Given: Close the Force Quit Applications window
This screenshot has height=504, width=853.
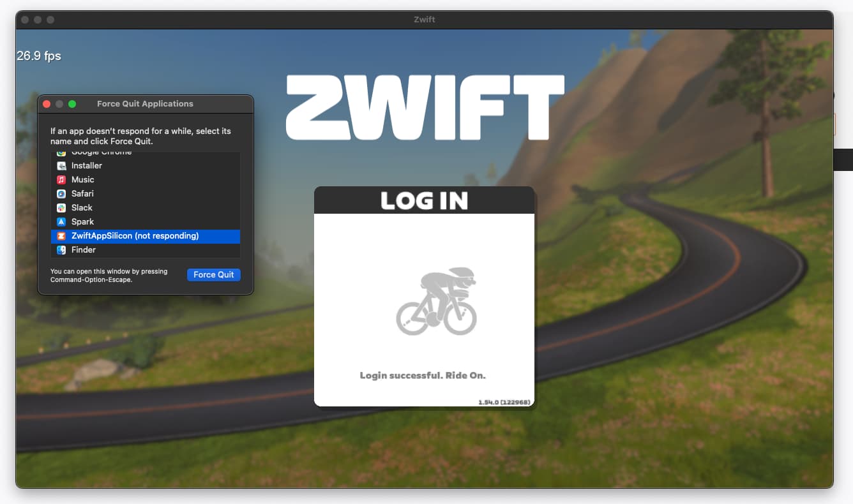Looking at the screenshot, I should tap(47, 104).
